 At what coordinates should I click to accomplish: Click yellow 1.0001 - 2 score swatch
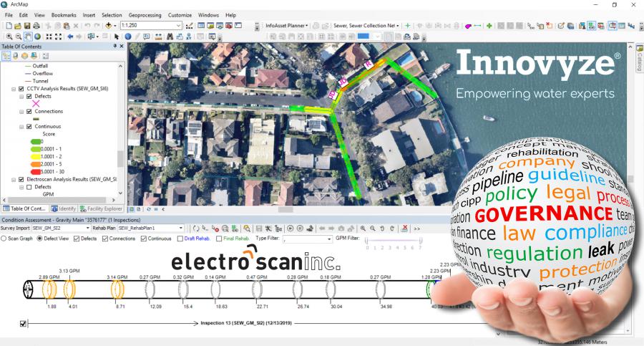pos(36,157)
